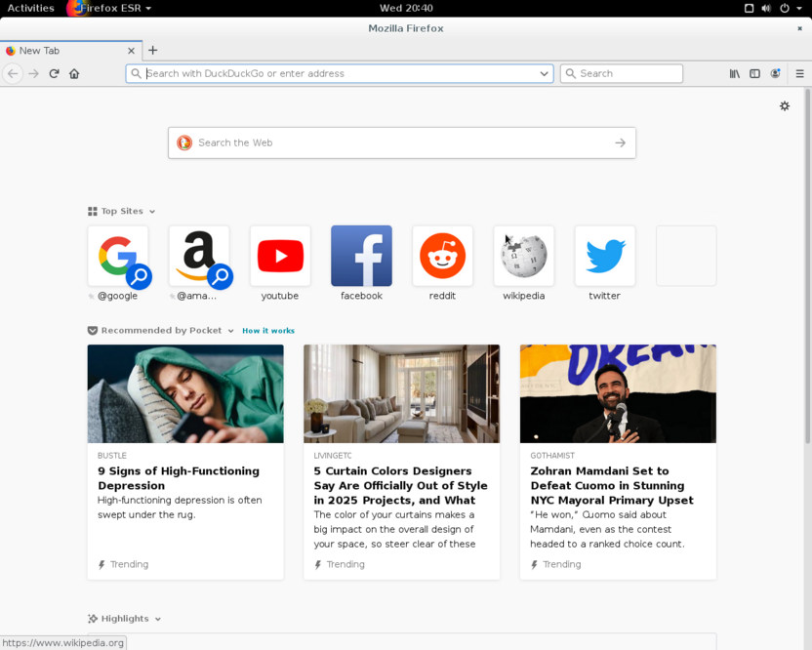Click the power icon in top bar
The width and height of the screenshot is (812, 650).
point(785,8)
